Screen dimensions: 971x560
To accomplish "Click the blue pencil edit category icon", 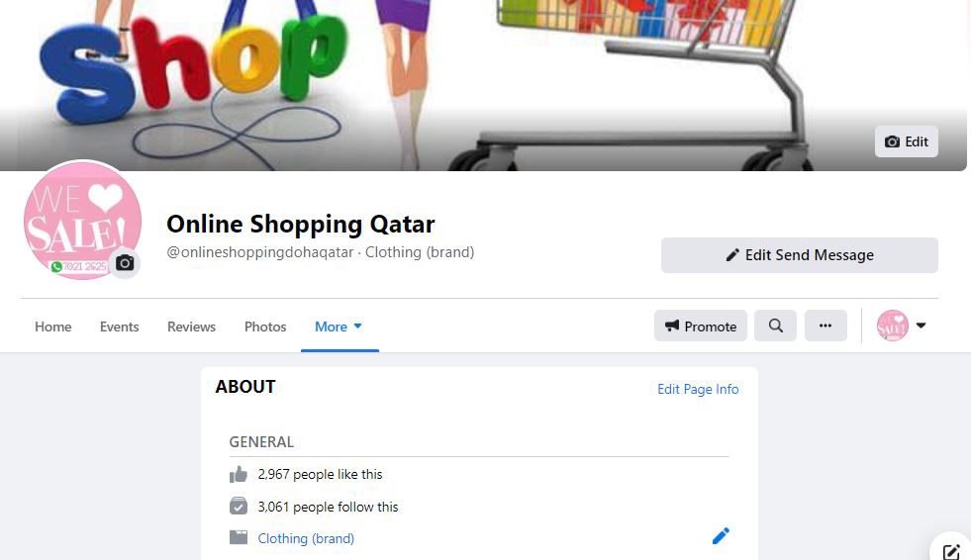I will pyautogui.click(x=721, y=536).
